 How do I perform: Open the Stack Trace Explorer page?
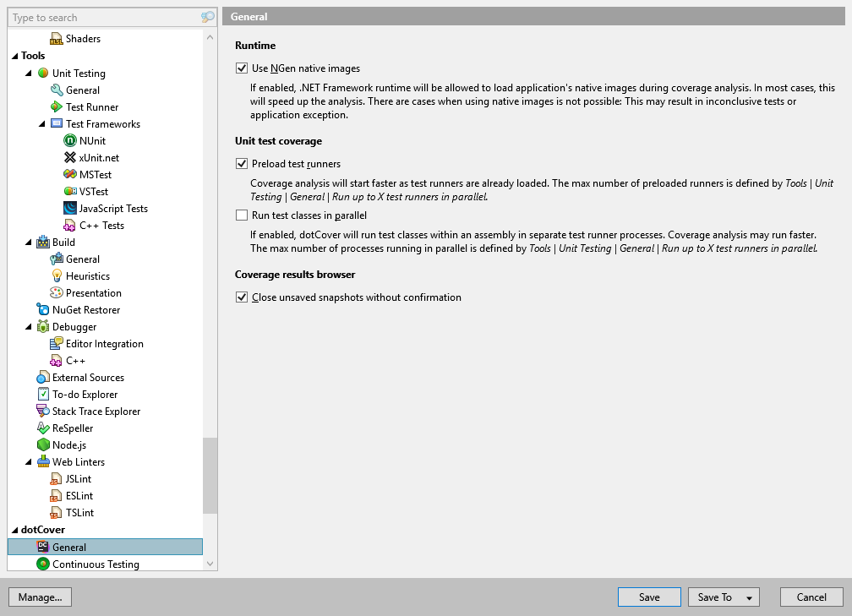click(x=96, y=412)
